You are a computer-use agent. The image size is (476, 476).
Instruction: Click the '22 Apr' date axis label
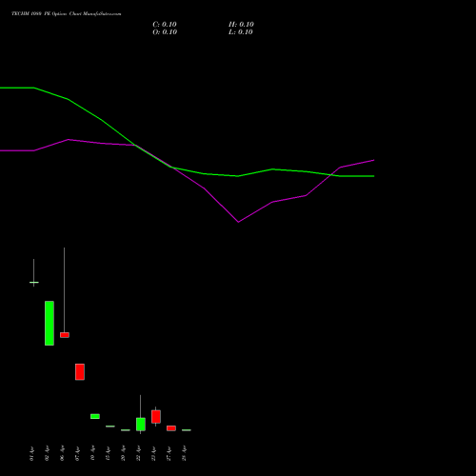138,453
